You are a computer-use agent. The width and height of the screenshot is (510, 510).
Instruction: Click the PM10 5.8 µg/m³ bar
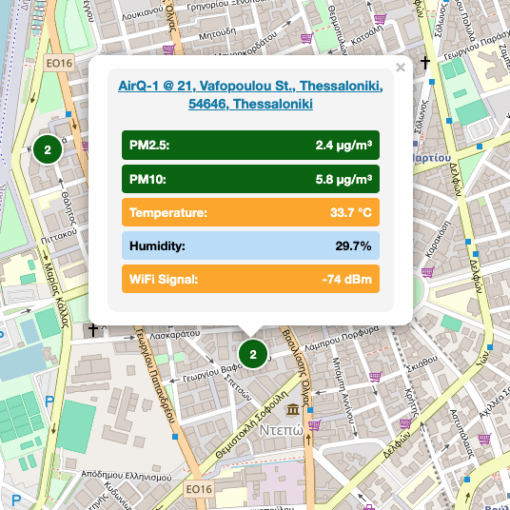point(251,179)
